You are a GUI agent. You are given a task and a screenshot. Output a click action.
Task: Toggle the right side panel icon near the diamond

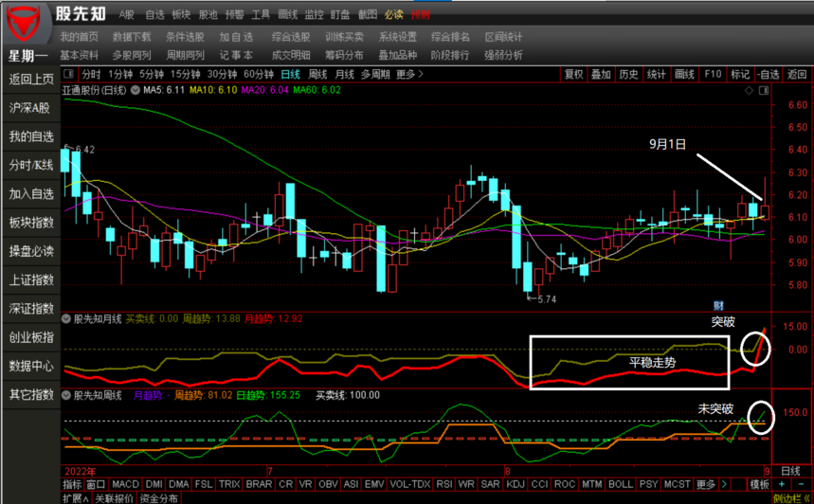[764, 90]
